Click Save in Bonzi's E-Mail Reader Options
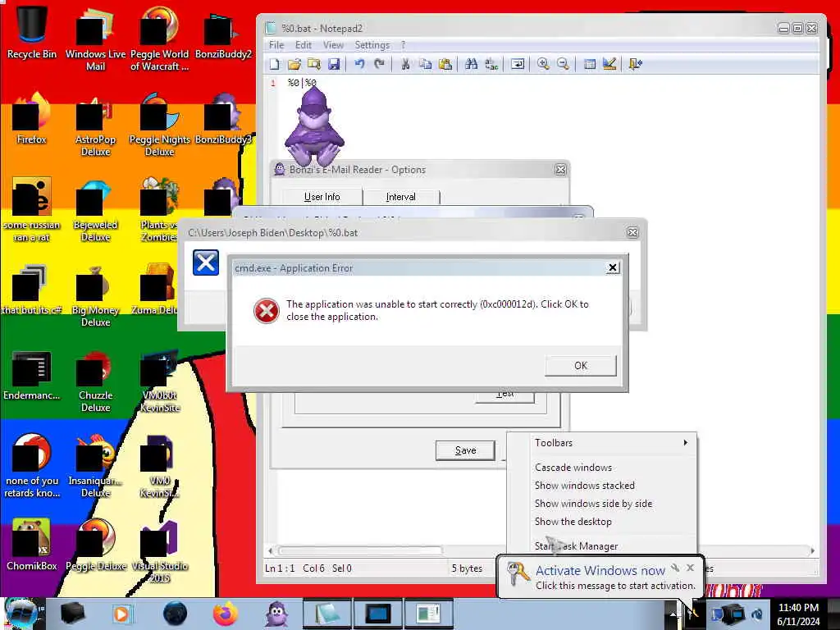The height and width of the screenshot is (630, 840). pyautogui.click(x=465, y=450)
